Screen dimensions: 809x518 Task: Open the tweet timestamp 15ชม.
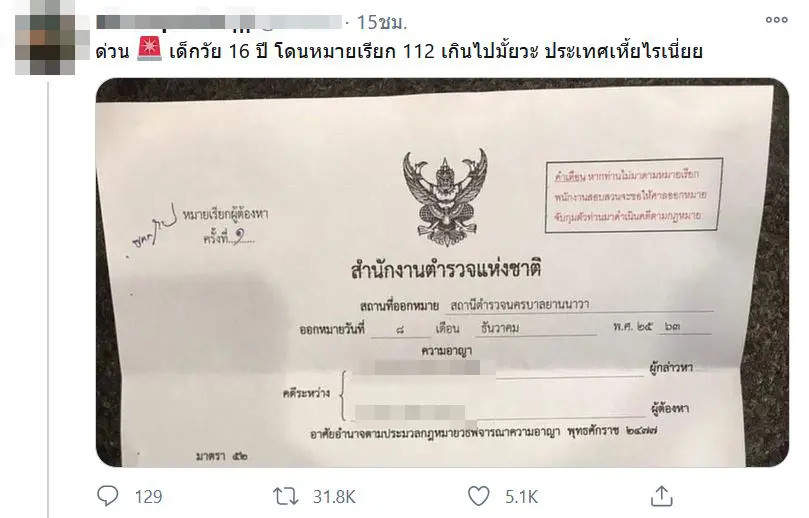pyautogui.click(x=382, y=22)
